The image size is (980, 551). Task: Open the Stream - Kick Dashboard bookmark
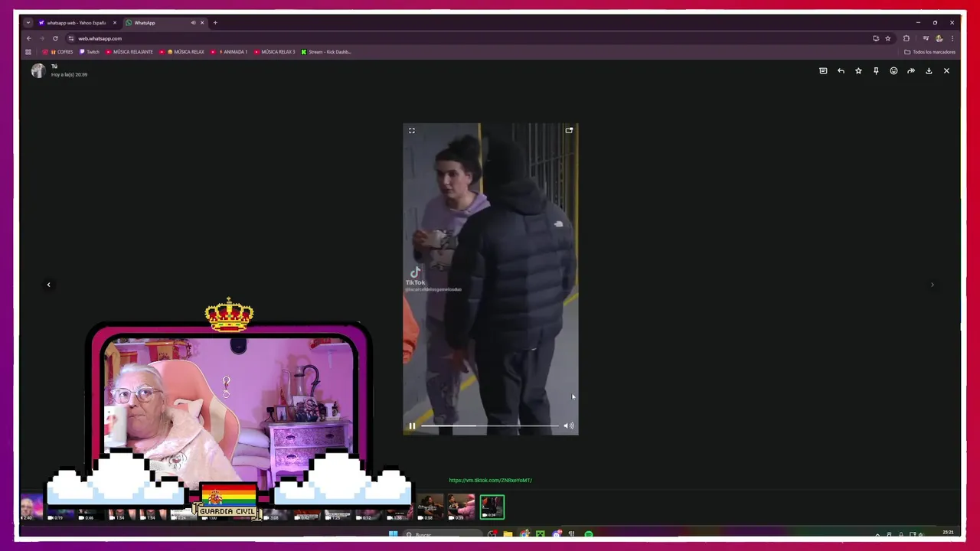pyautogui.click(x=326, y=52)
